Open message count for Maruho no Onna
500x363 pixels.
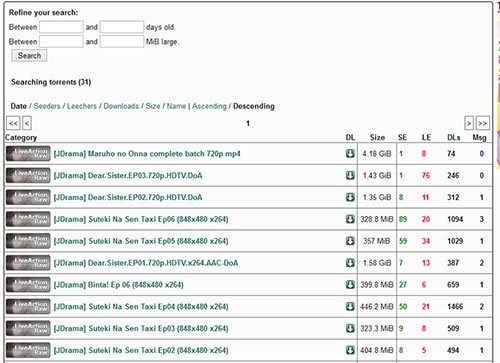tap(482, 153)
